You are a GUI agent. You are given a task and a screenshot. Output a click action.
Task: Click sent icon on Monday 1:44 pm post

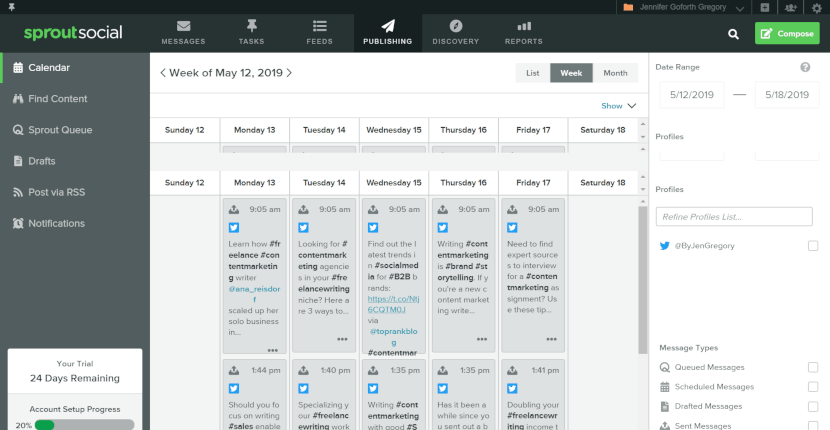tap(233, 370)
